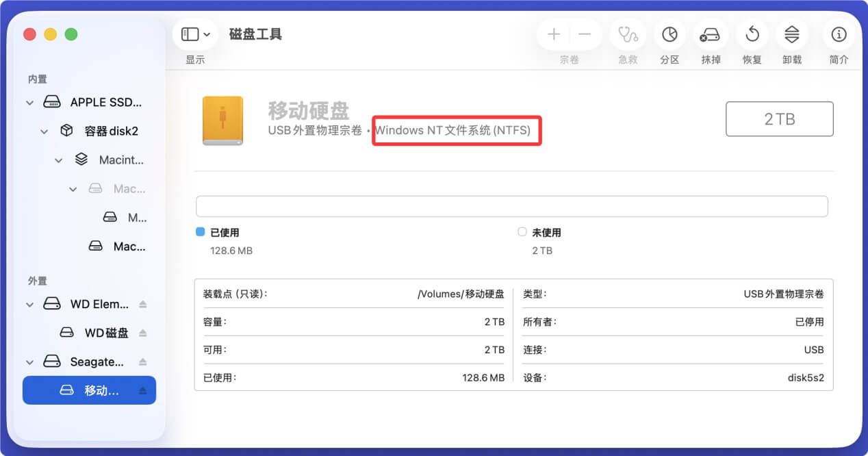Collapse the APPLE SSD disclosure triangle
868x456 pixels.
coord(29,102)
